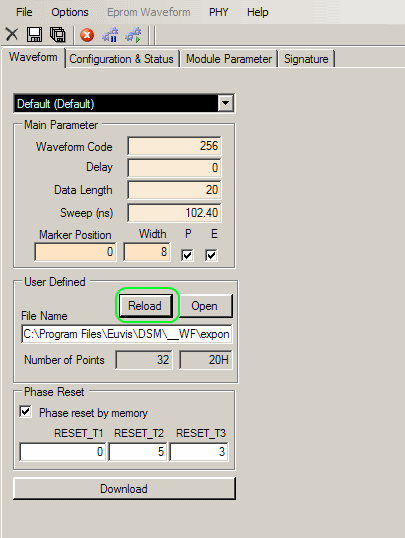The width and height of the screenshot is (405, 538).
Task: Switch to the Signature tab
Action: [306, 59]
